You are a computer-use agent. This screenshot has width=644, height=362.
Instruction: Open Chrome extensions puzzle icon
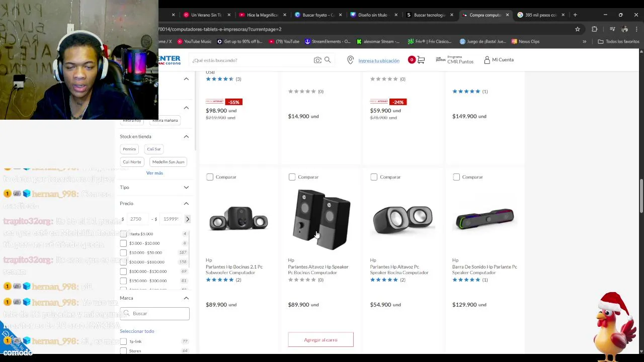click(x=594, y=29)
